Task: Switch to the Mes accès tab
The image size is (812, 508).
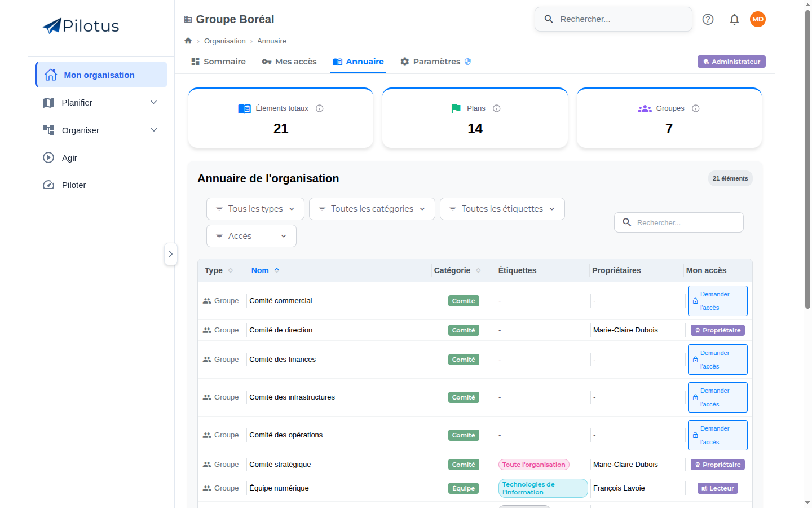Action: 289,62
